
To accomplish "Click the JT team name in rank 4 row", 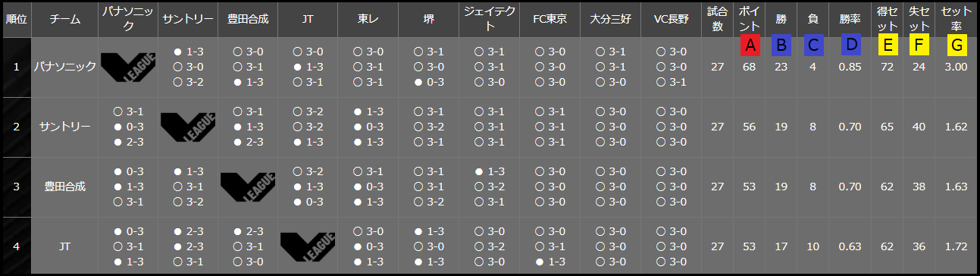I will (65, 247).
